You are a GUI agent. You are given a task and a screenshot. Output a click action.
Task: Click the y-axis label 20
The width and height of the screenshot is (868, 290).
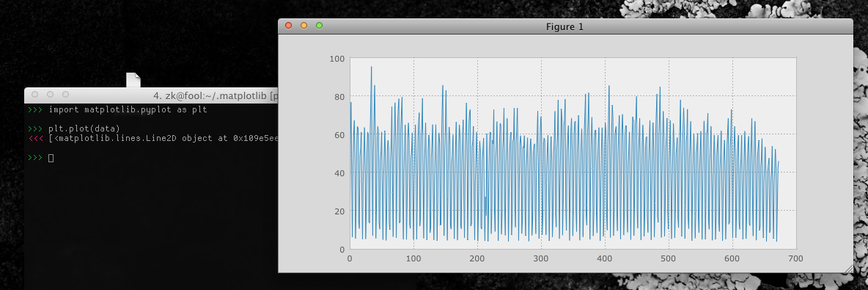339,211
